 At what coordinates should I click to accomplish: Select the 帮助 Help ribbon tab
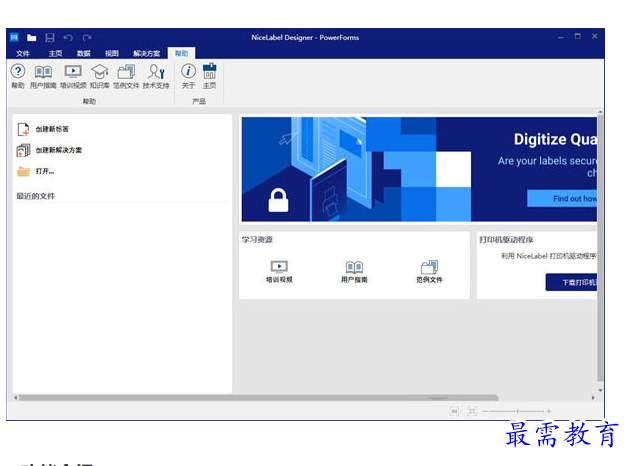[x=181, y=53]
